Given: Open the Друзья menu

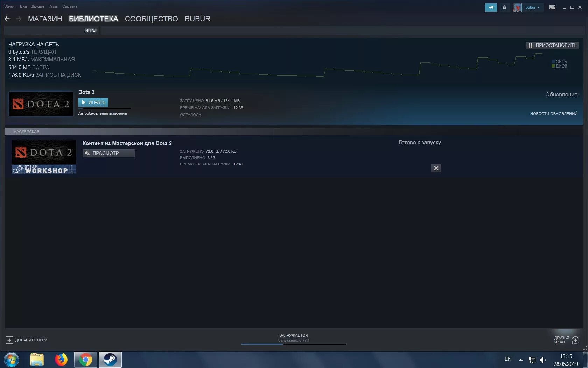Looking at the screenshot, I should click(37, 6).
